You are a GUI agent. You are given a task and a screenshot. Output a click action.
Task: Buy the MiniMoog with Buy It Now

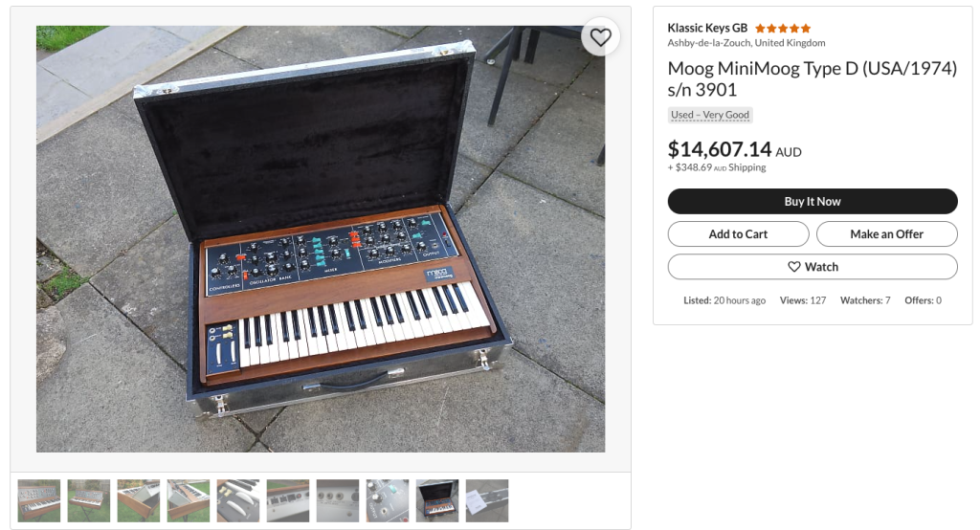(x=813, y=201)
